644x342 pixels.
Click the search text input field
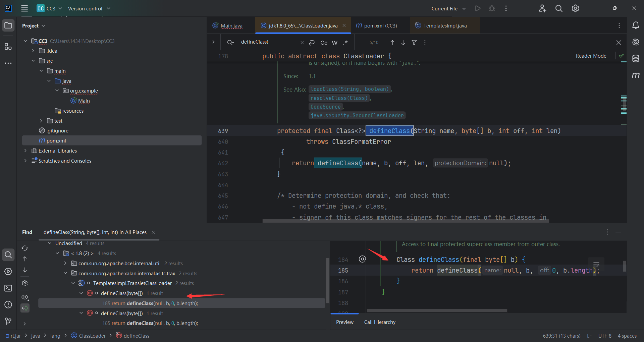[x=268, y=42]
